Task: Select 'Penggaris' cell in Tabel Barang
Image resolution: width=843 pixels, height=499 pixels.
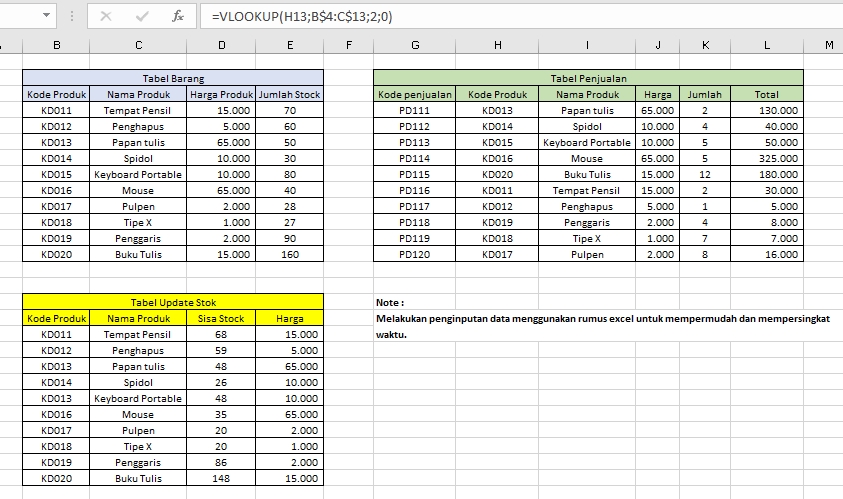Action: [x=138, y=238]
